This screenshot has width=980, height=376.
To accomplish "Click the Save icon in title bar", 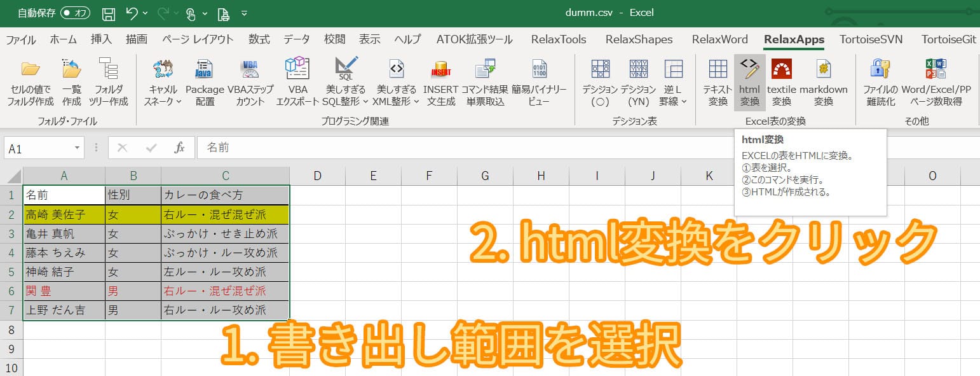I will click(x=109, y=13).
